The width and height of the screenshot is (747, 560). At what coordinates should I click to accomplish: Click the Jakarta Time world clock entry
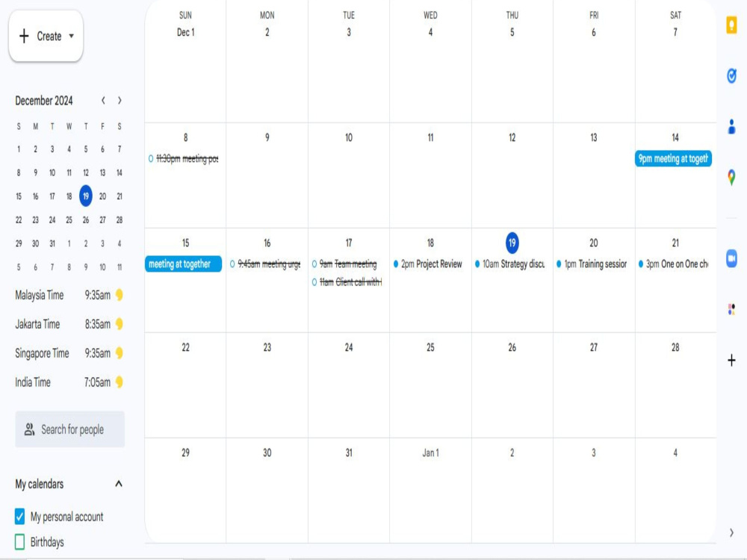[x=69, y=324]
